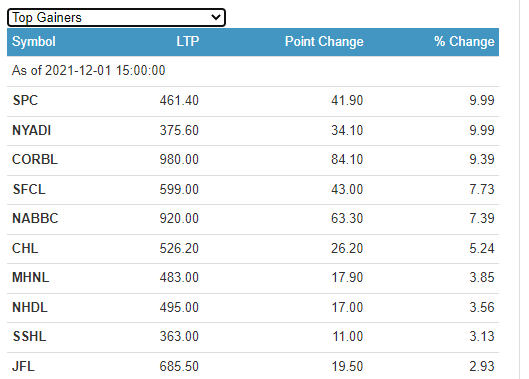Click the SSHL symbol

pyautogui.click(x=29, y=336)
